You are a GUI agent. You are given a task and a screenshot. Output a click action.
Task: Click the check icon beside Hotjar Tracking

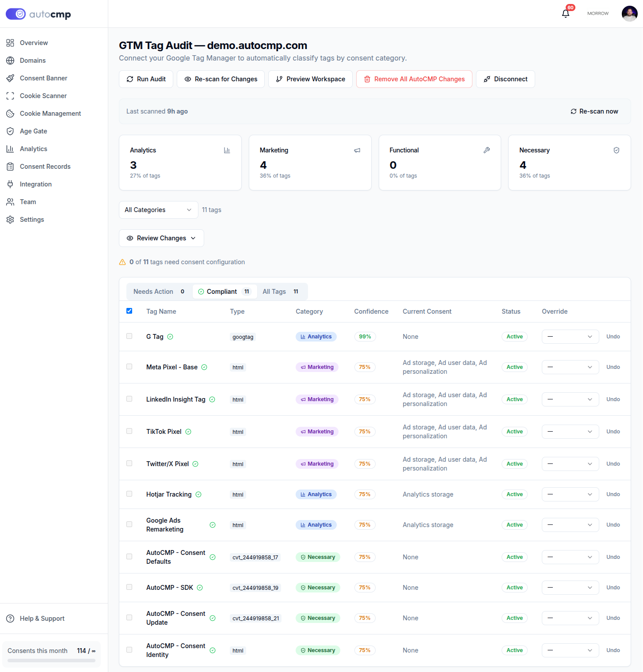[198, 494]
